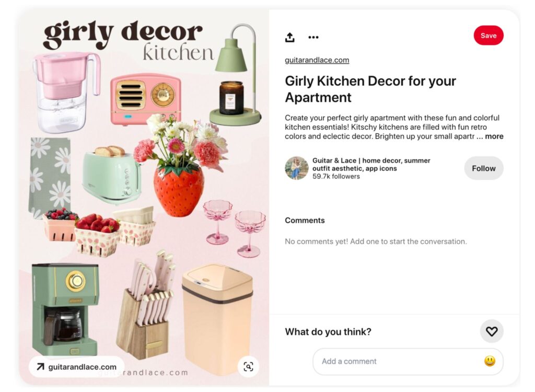This screenshot has height=392, width=535.
Task: Open the three-dot more options menu
Action: [313, 37]
